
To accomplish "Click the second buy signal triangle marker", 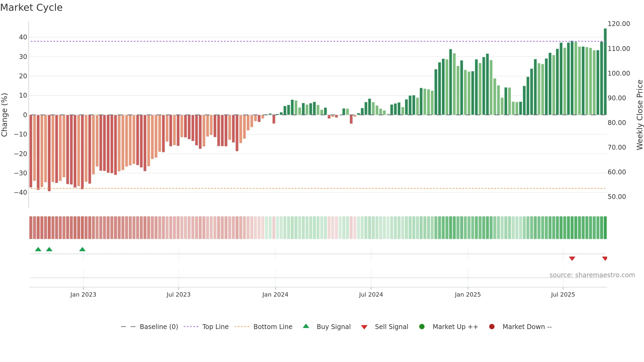I will [49, 249].
